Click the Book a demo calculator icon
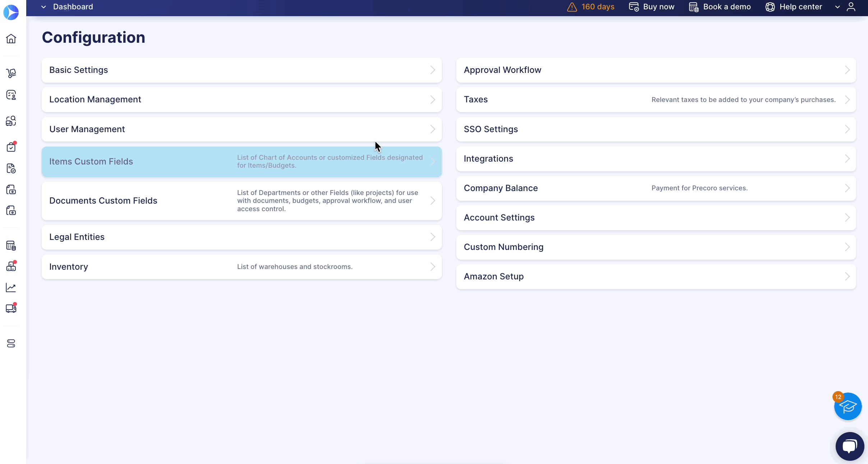The image size is (868, 464). tap(694, 7)
